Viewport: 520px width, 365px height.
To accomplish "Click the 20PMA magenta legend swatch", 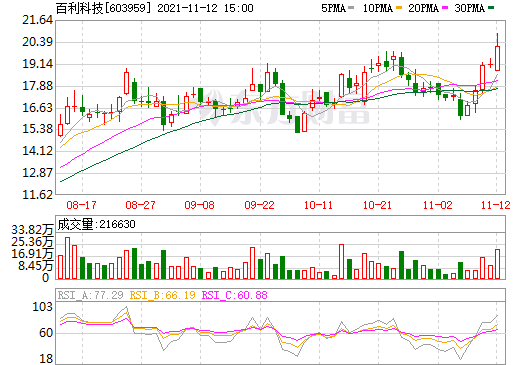I will [x=445, y=8].
